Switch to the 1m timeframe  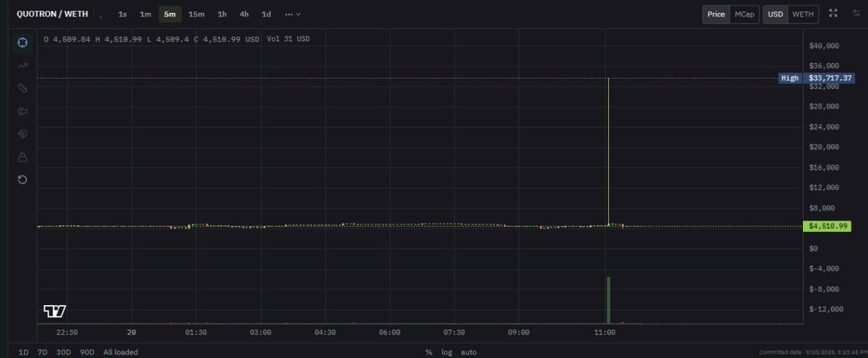(x=145, y=14)
